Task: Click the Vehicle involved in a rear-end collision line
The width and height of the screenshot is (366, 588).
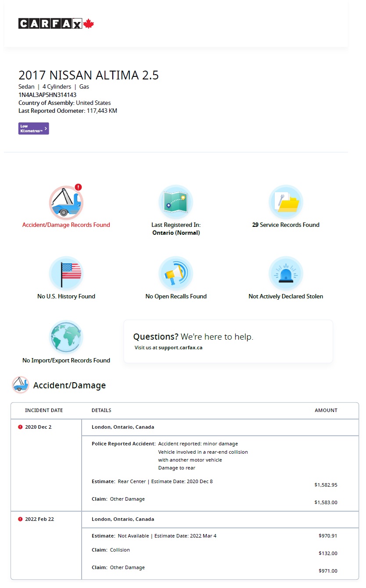Action: (x=203, y=452)
